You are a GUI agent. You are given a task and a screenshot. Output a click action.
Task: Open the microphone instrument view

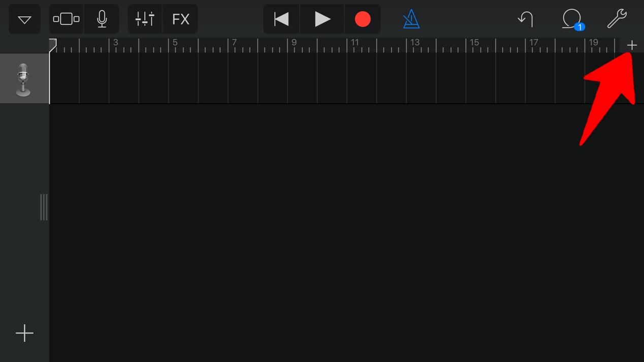tap(102, 19)
